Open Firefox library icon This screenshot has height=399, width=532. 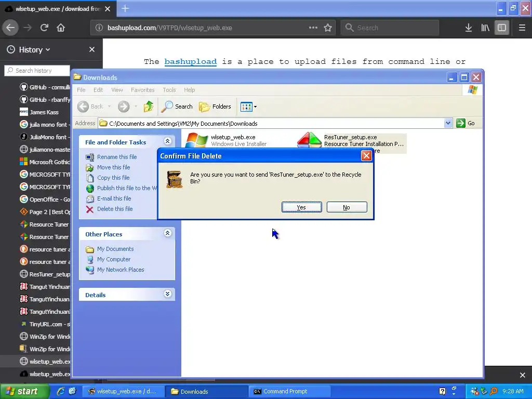[x=485, y=28]
